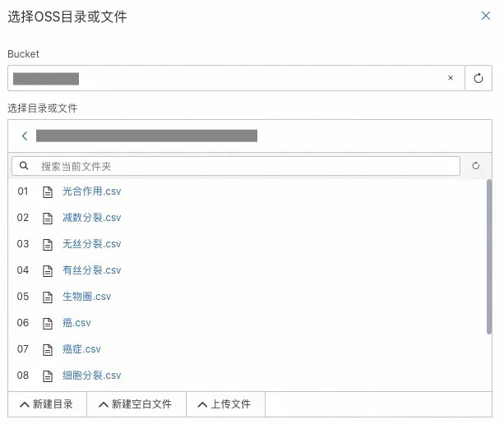Click the search magnifier icon

tap(25, 166)
